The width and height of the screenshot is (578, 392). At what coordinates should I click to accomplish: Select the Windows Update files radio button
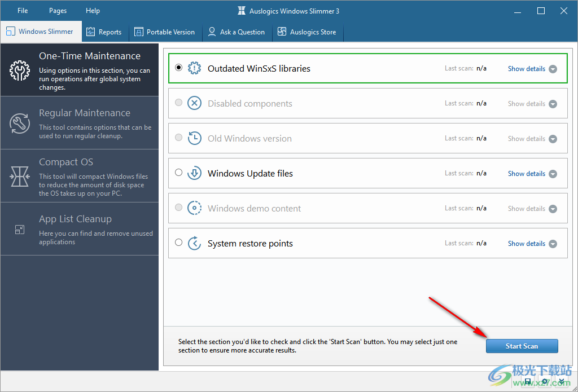tap(179, 173)
